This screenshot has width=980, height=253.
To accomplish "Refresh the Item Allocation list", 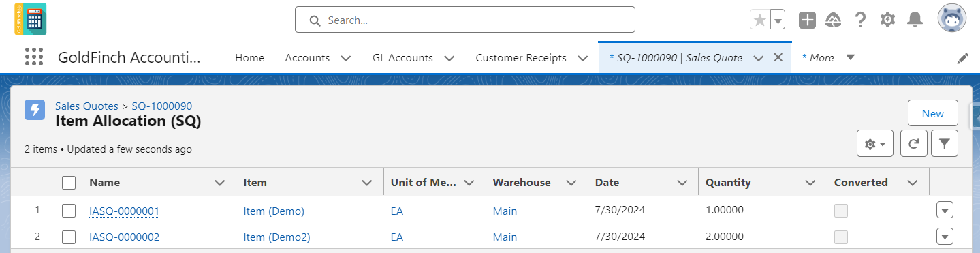I will (x=914, y=143).
